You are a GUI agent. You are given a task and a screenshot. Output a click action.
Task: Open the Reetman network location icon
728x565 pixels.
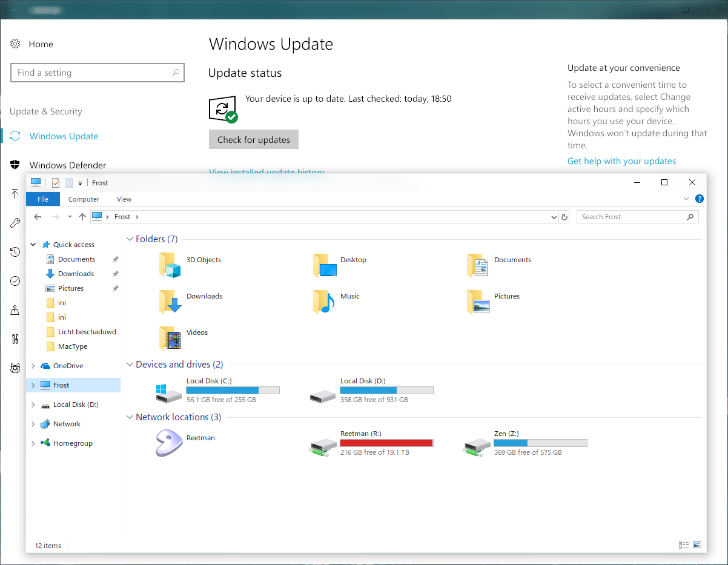[x=170, y=443]
